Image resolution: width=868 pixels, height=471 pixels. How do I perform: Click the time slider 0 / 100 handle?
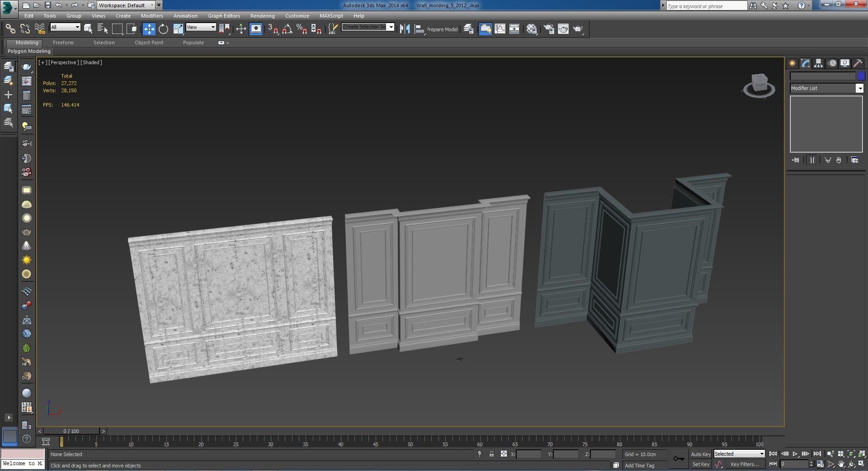tap(71, 431)
